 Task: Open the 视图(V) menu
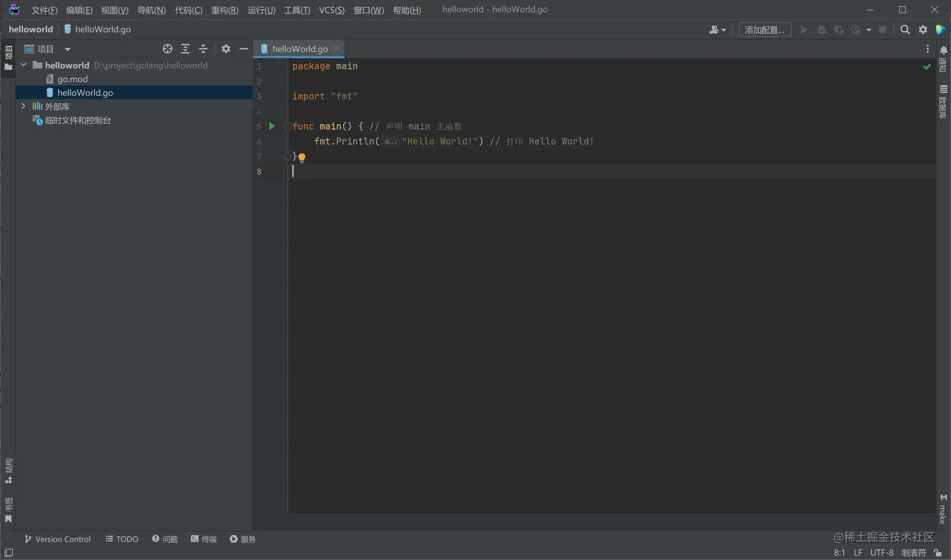click(x=114, y=10)
